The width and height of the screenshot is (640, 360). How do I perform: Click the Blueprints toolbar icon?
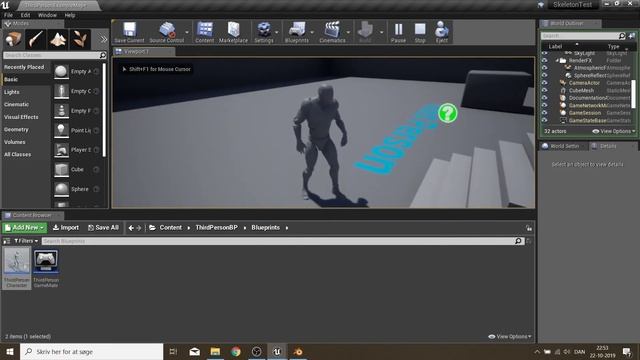(x=297, y=30)
